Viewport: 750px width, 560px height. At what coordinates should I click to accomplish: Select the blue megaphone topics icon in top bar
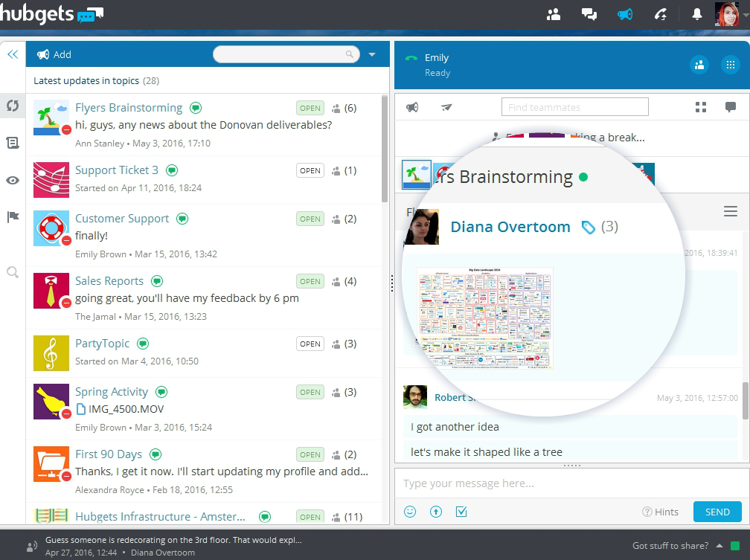click(625, 14)
